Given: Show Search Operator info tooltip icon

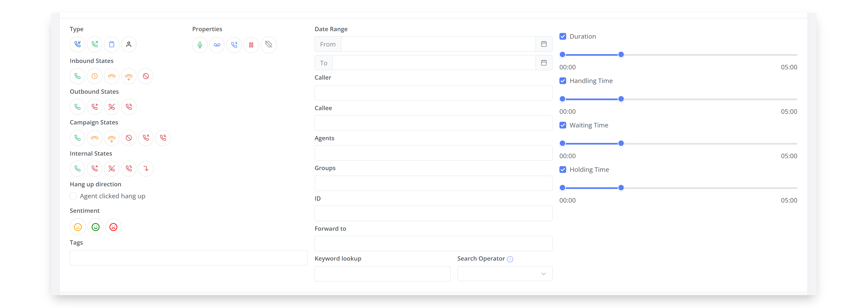Looking at the screenshot, I should click(510, 259).
